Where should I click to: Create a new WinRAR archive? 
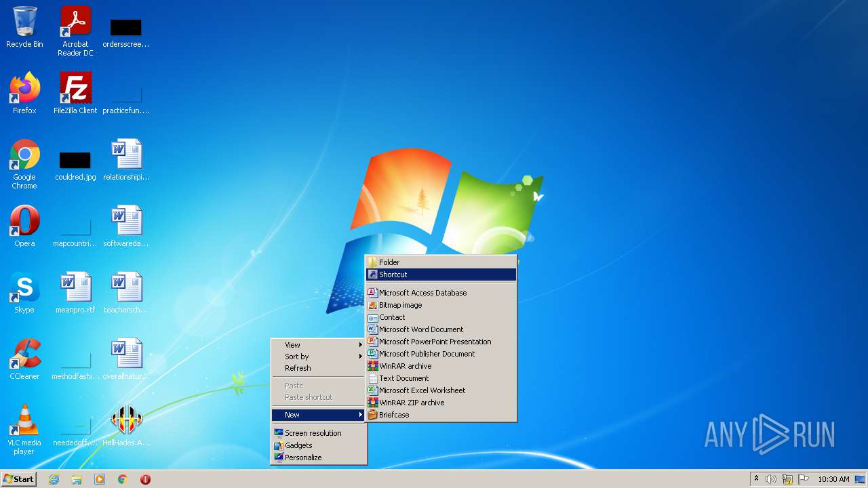tap(441, 366)
